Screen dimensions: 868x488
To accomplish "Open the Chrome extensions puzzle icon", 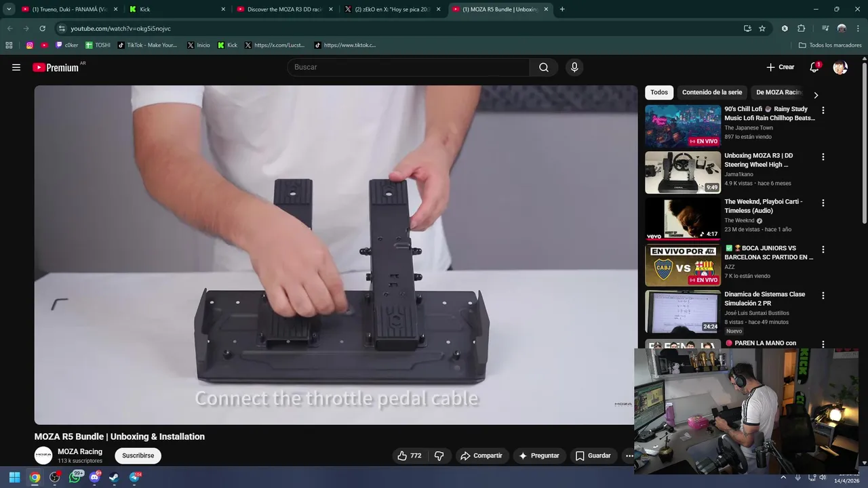I will pos(802,28).
